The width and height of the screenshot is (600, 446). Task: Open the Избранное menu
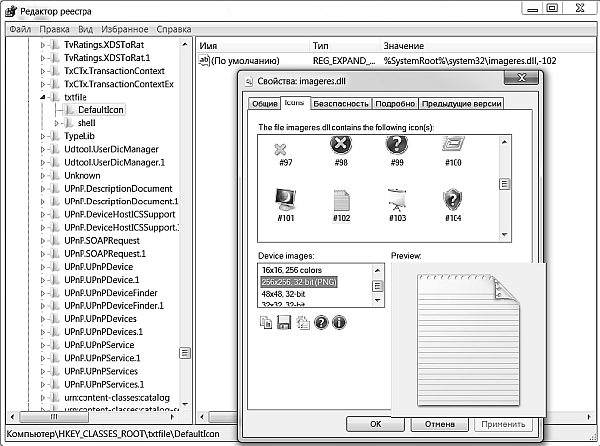click(x=125, y=30)
